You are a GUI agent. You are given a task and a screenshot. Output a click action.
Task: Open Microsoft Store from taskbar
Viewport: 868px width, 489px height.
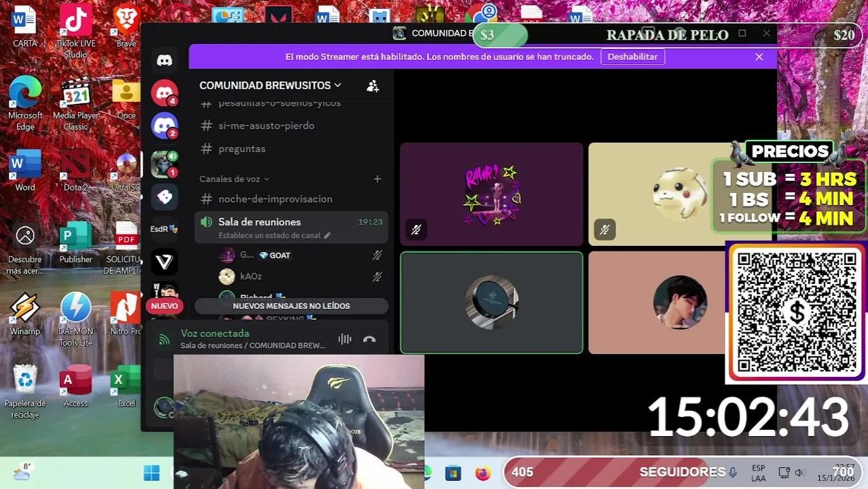click(453, 473)
